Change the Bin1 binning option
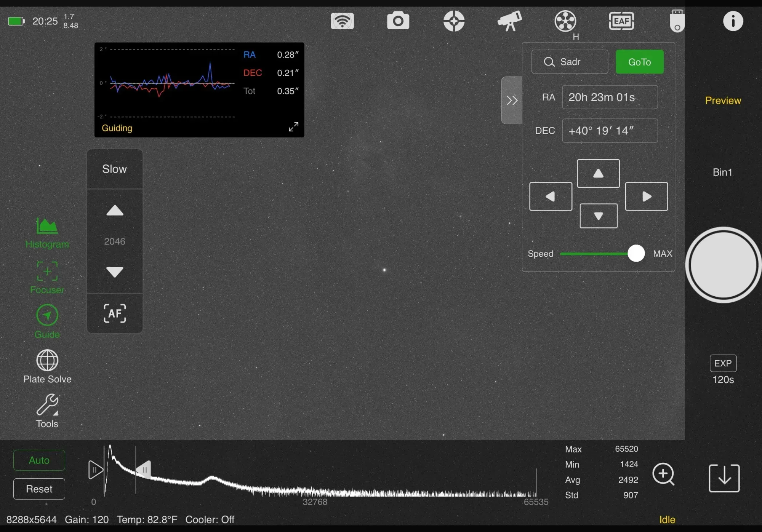Viewport: 762px width, 532px height. pos(722,172)
